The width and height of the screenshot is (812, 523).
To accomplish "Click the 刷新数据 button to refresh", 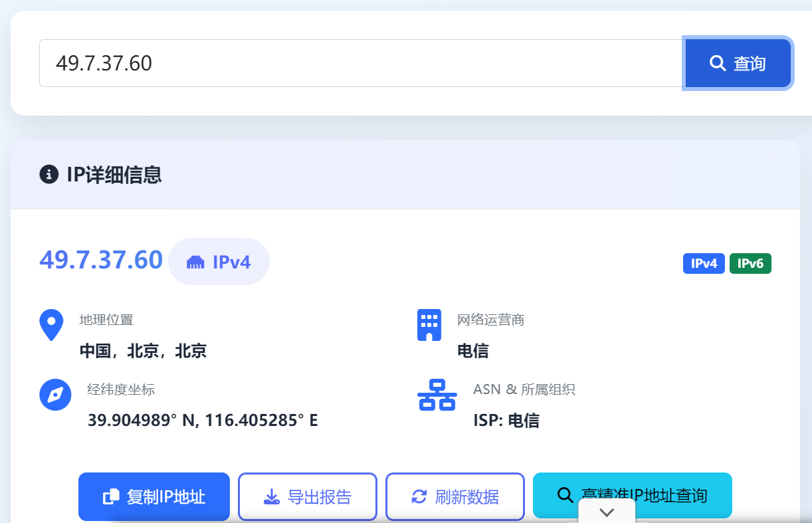I will pyautogui.click(x=455, y=495).
